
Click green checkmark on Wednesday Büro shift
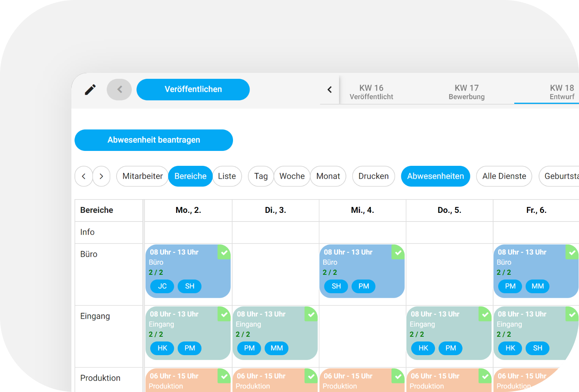click(x=398, y=252)
